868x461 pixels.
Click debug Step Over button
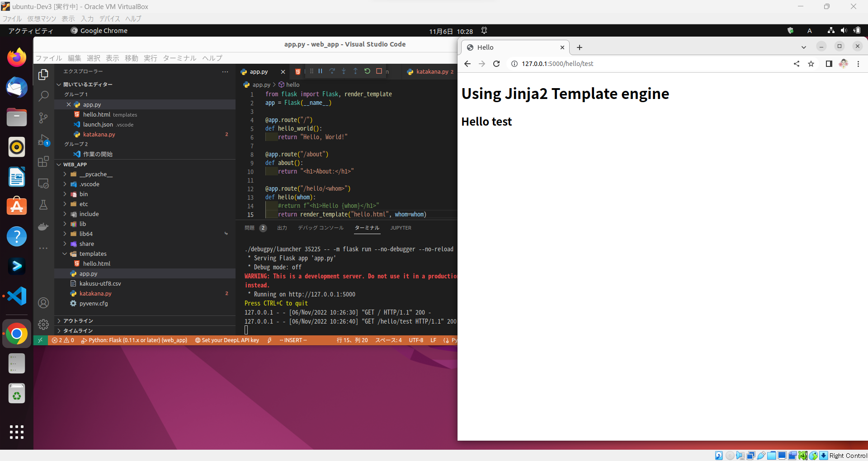point(332,71)
